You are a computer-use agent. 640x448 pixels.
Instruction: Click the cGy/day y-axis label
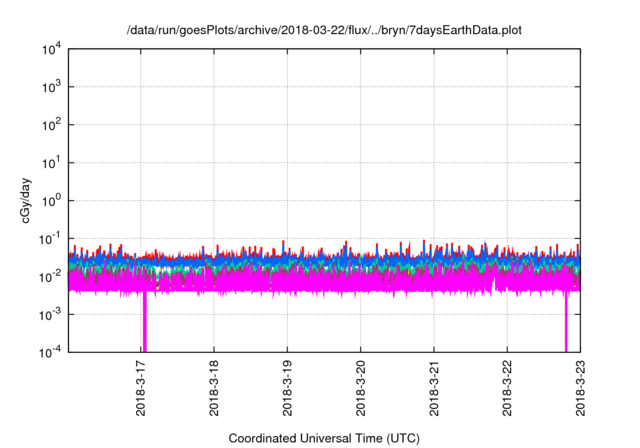coord(25,200)
